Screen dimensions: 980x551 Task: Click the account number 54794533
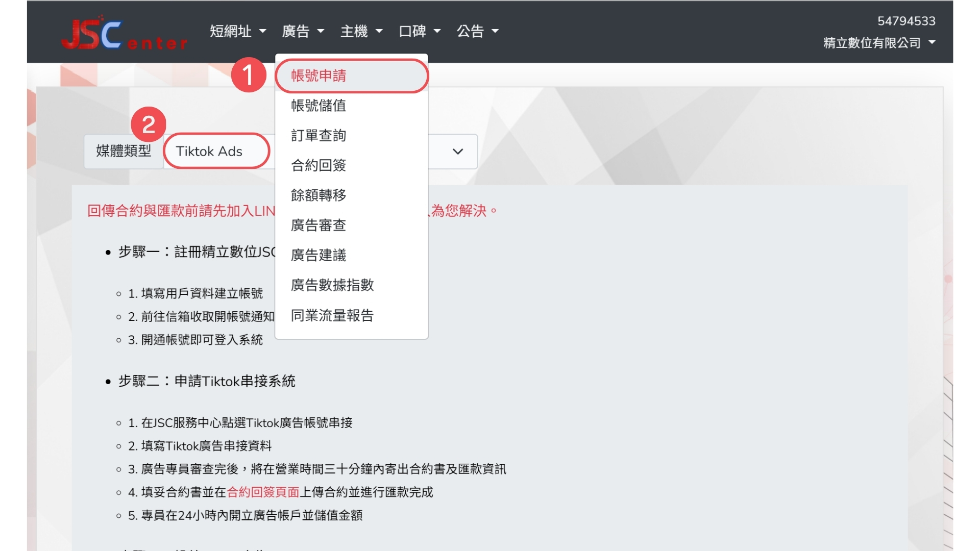point(906,21)
